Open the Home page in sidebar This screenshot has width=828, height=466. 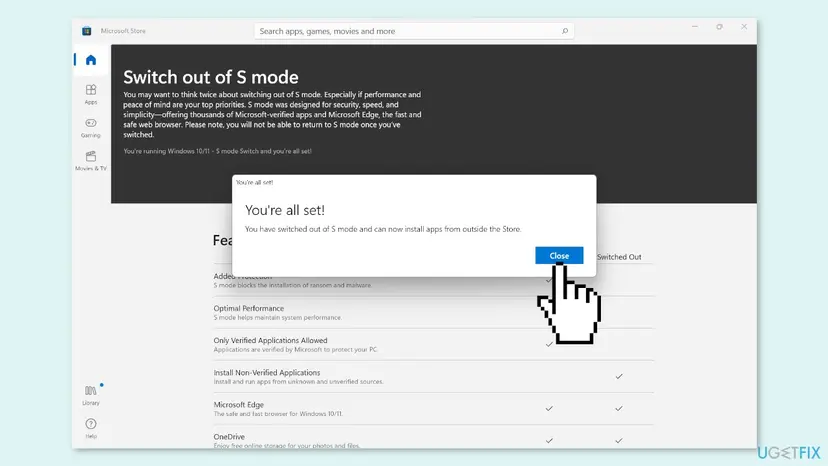(x=91, y=60)
